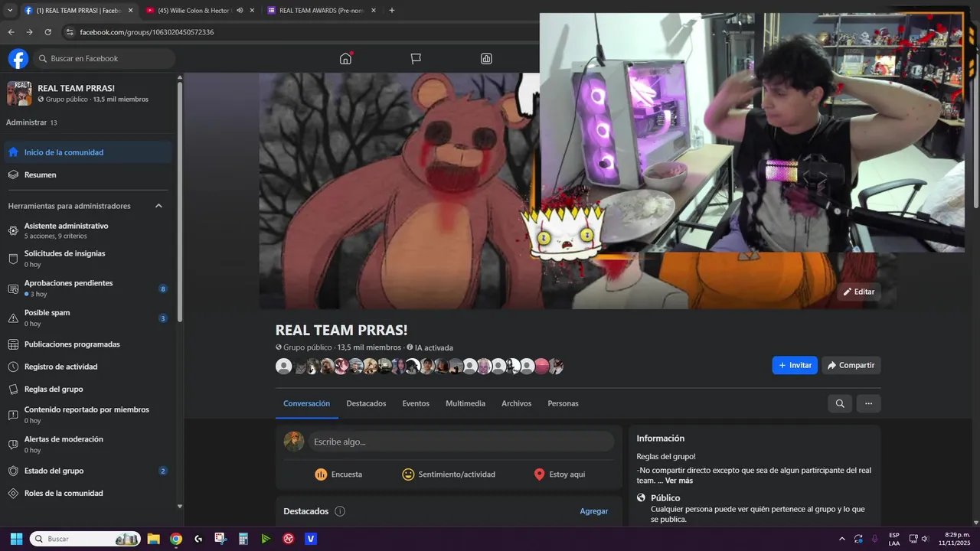Choose Sentimiento/actividad post option

tap(449, 474)
